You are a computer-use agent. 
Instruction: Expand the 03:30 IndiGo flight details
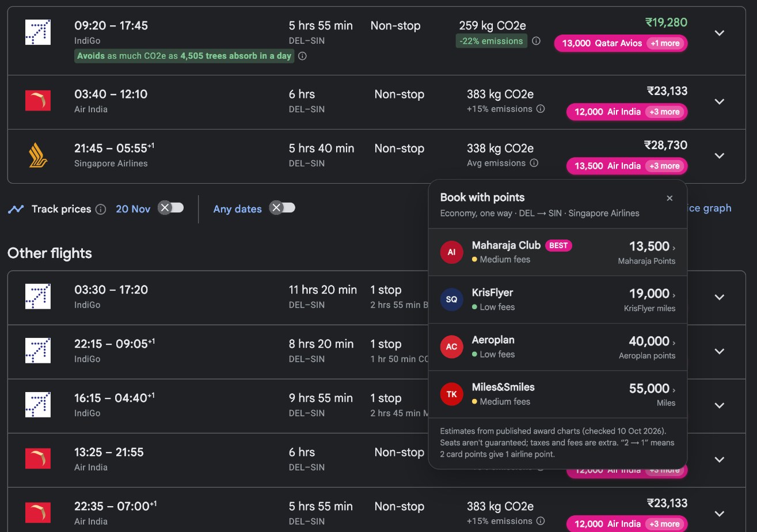click(x=719, y=297)
